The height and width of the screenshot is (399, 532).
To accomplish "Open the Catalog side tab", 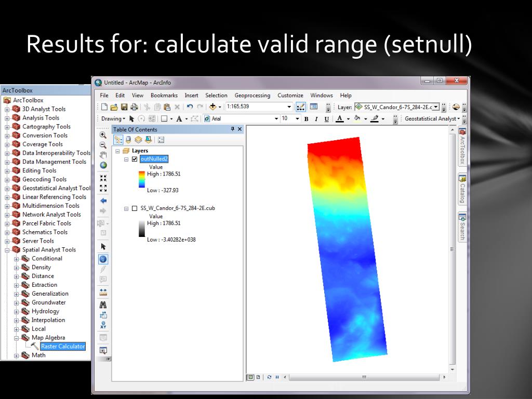I will [462, 190].
